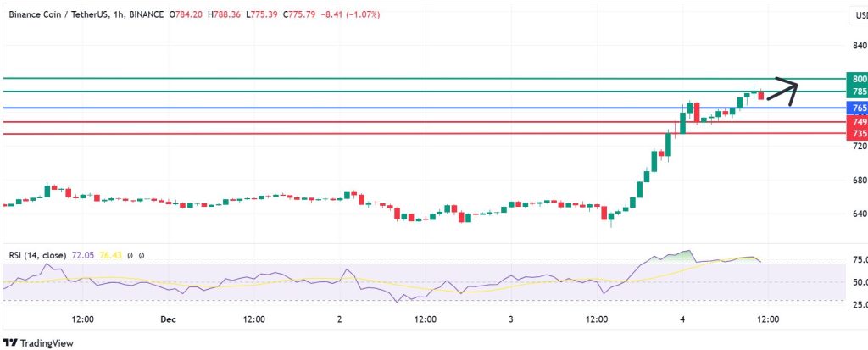Open the USD currency dropdown
Viewport: 868px width, 350px height.
(x=857, y=16)
